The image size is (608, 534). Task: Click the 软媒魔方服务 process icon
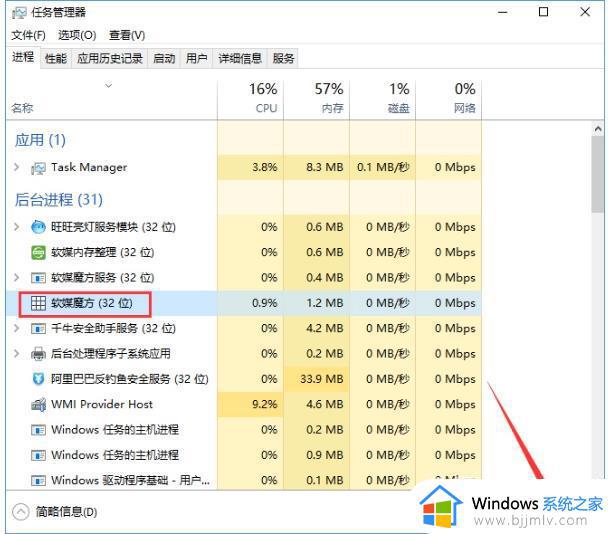coord(38,278)
